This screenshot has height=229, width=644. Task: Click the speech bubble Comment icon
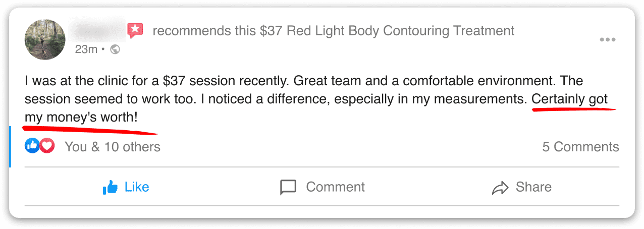(288, 188)
